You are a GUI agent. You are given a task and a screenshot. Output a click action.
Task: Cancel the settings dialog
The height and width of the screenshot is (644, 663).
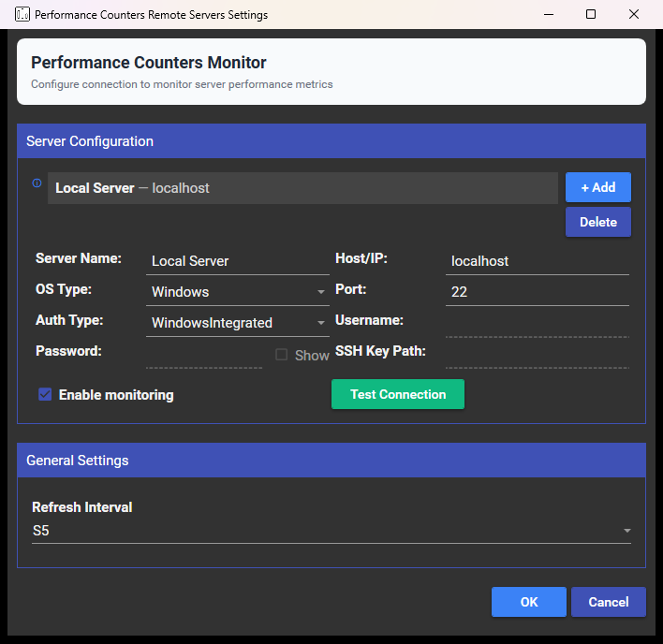(609, 602)
